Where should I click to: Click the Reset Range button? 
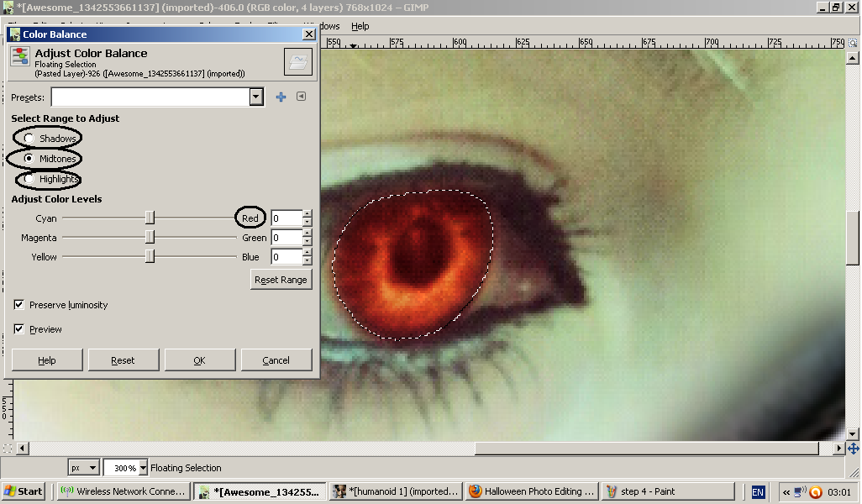281,280
